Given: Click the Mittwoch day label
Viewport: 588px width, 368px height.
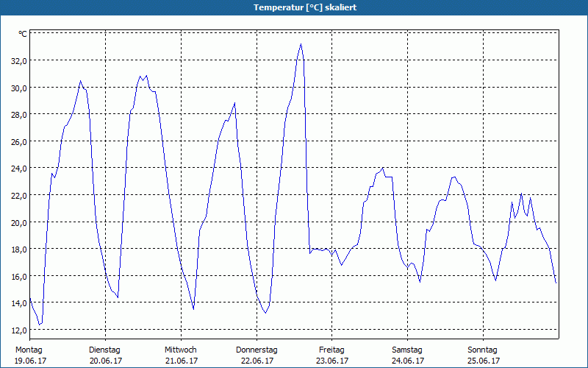Looking at the screenshot, I should (x=180, y=350).
